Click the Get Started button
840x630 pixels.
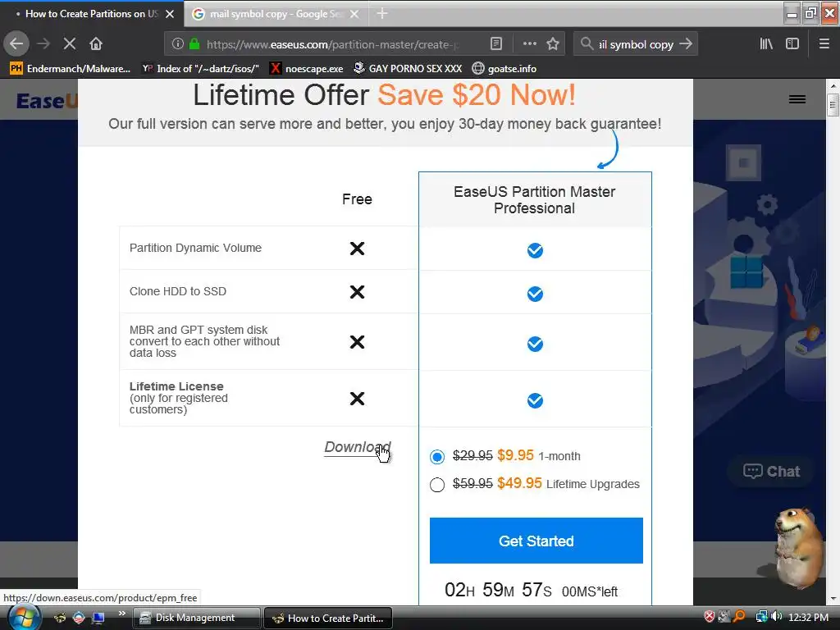(x=536, y=541)
